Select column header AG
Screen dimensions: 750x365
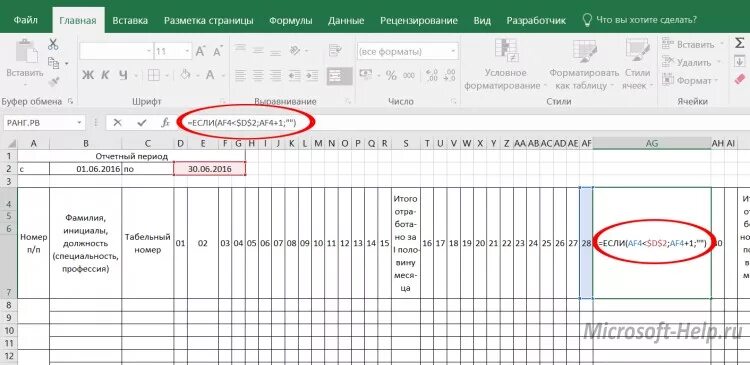point(651,144)
